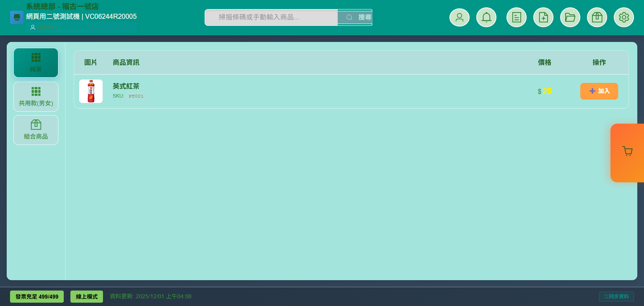644x306 pixels.
Task: Click the 同步資料 sync button
Action: tap(616, 296)
